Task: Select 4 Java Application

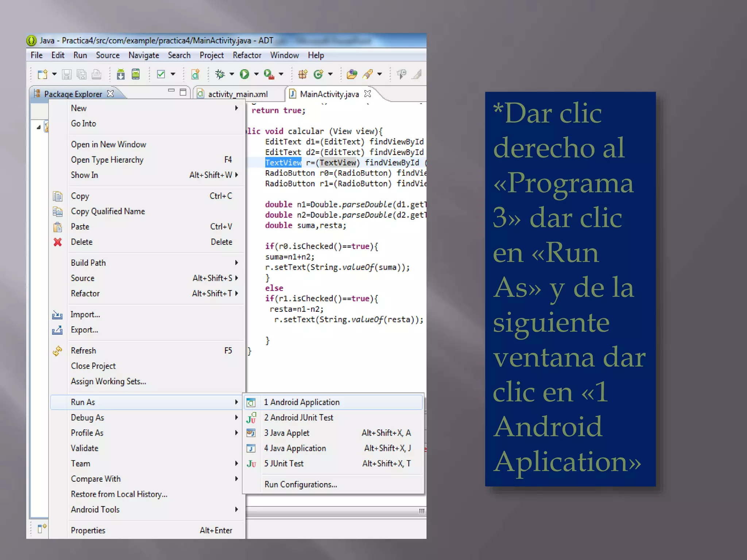Action: point(333,448)
